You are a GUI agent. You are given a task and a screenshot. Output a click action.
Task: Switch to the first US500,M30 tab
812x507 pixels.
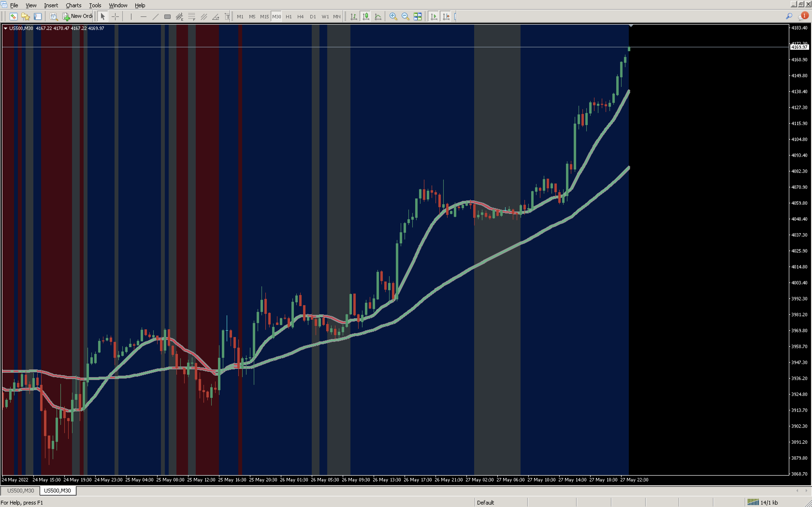click(21, 491)
